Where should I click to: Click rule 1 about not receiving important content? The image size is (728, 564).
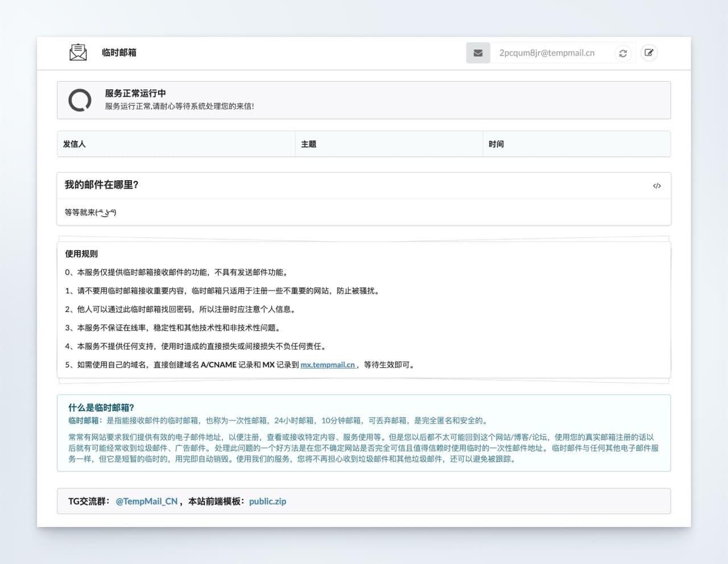coord(223,291)
